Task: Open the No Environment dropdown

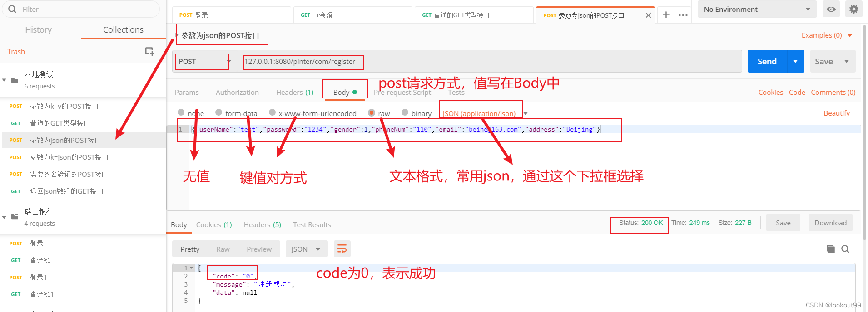Action: (x=757, y=9)
